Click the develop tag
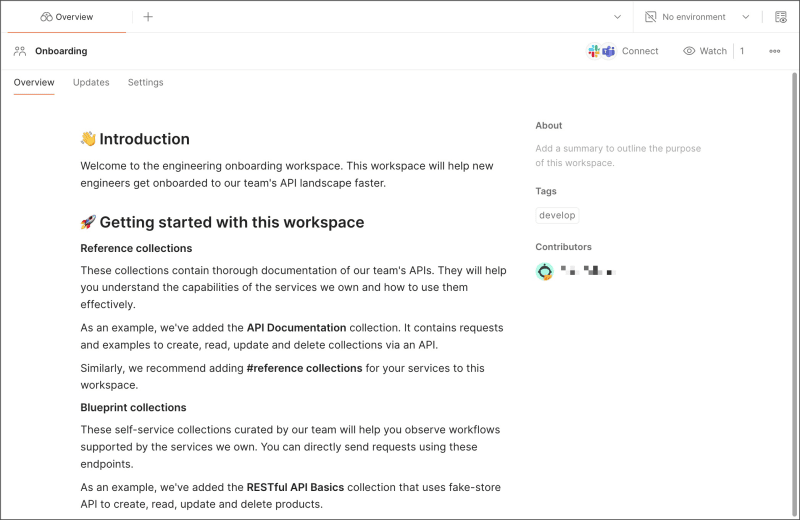The image size is (800, 520). tap(557, 215)
